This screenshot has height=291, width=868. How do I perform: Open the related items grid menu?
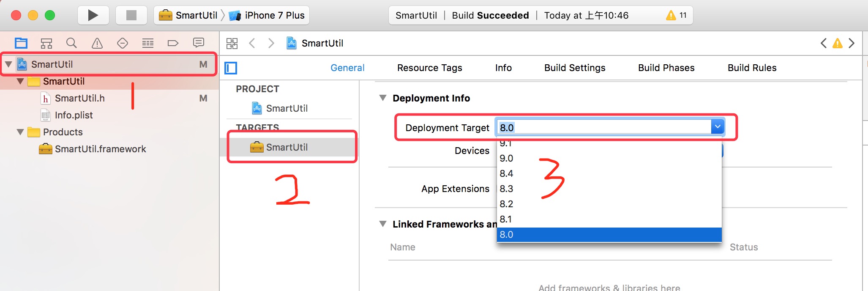pyautogui.click(x=232, y=43)
